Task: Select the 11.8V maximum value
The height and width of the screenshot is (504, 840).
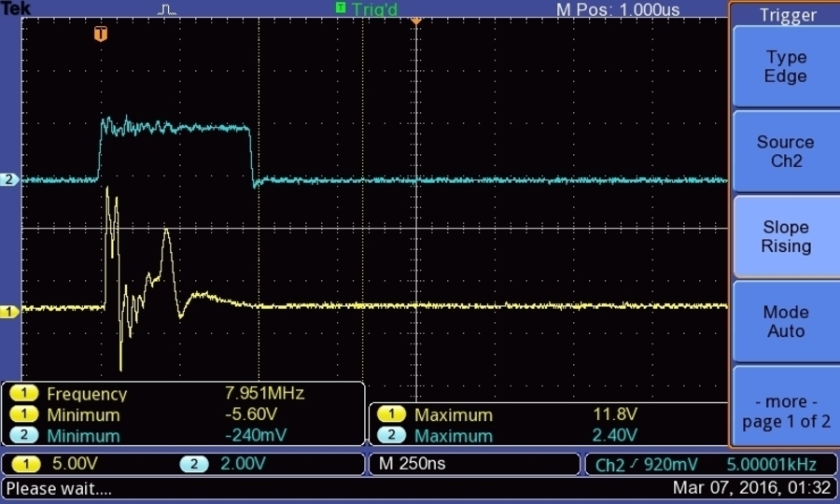Action: [x=615, y=414]
